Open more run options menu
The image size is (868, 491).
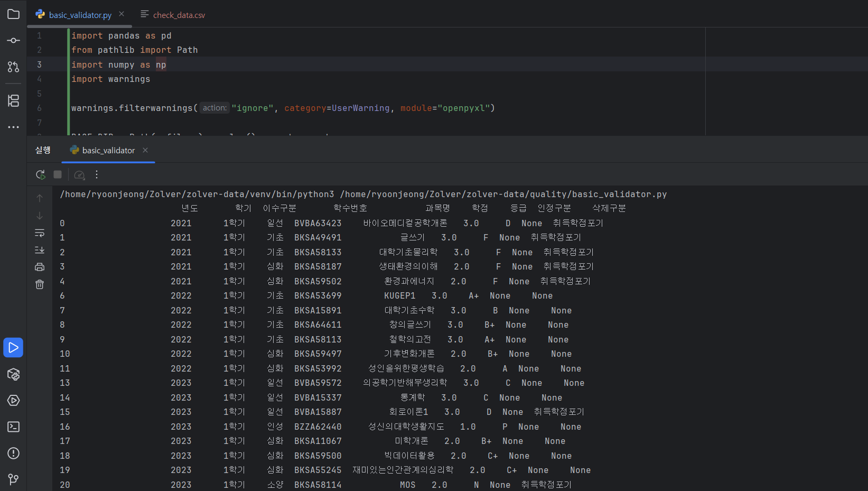(x=97, y=174)
